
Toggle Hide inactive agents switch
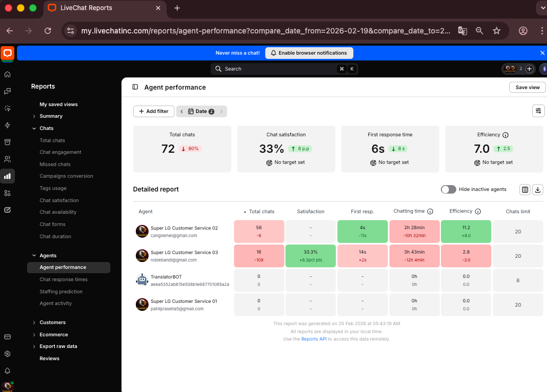pyautogui.click(x=448, y=189)
